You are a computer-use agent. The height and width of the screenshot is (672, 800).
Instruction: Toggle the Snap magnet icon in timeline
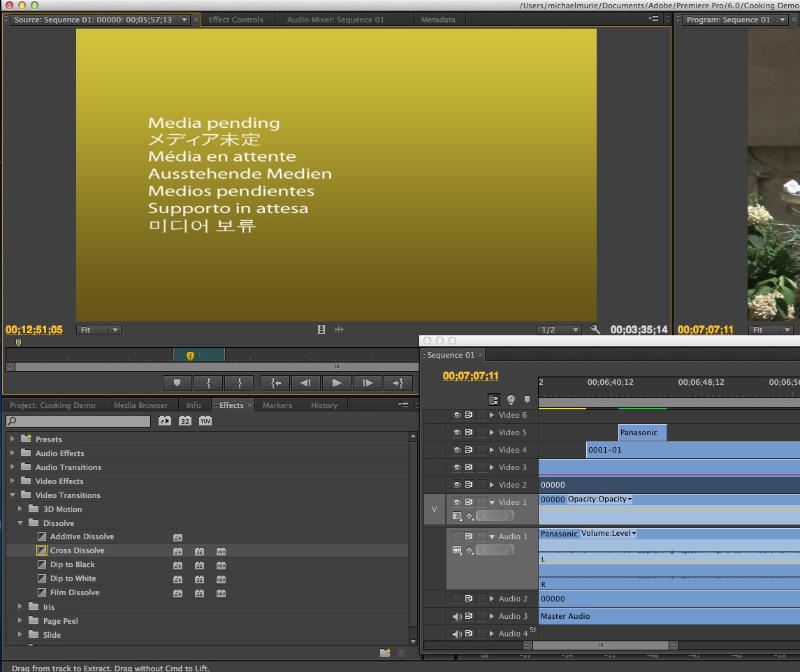[x=495, y=400]
